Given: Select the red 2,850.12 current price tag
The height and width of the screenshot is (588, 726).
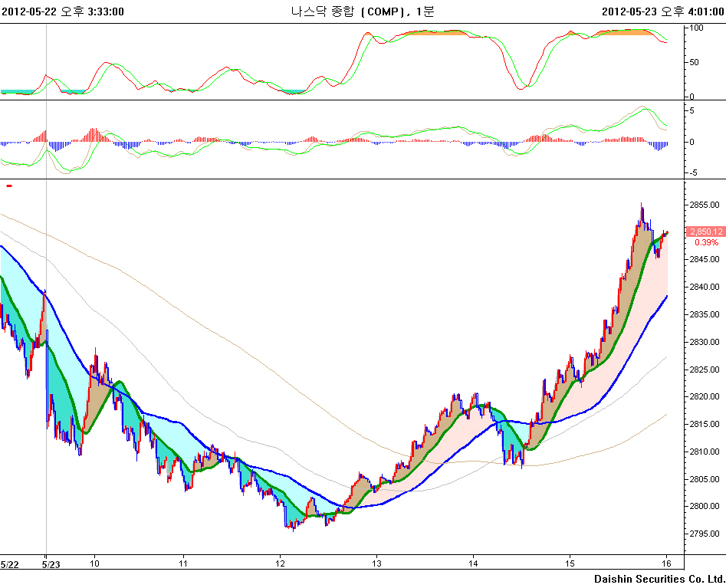Looking at the screenshot, I should click(x=705, y=232).
